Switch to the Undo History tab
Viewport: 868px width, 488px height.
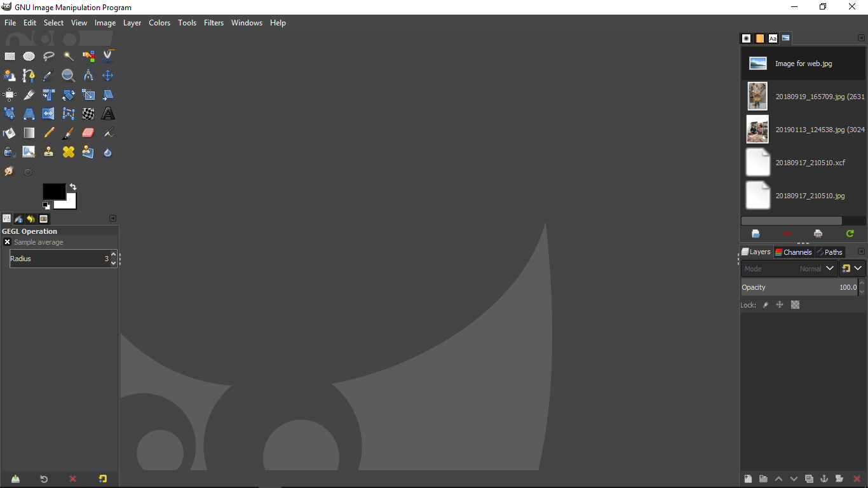click(31, 219)
